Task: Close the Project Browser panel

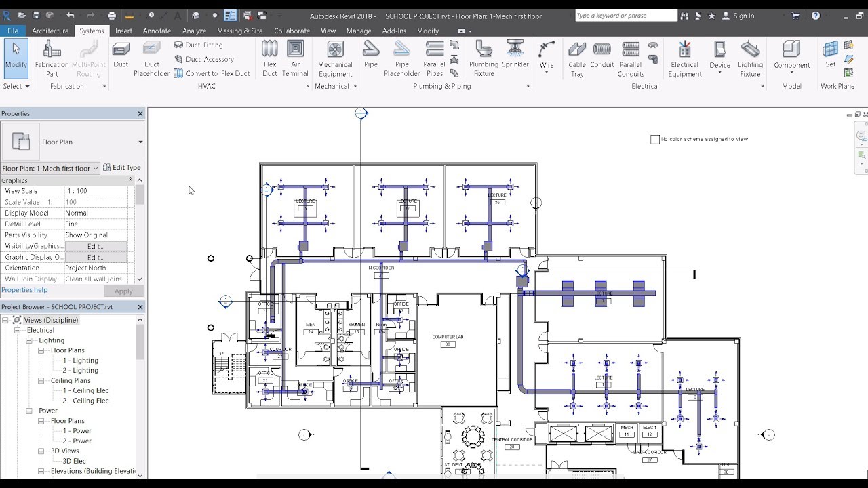Action: (140, 307)
